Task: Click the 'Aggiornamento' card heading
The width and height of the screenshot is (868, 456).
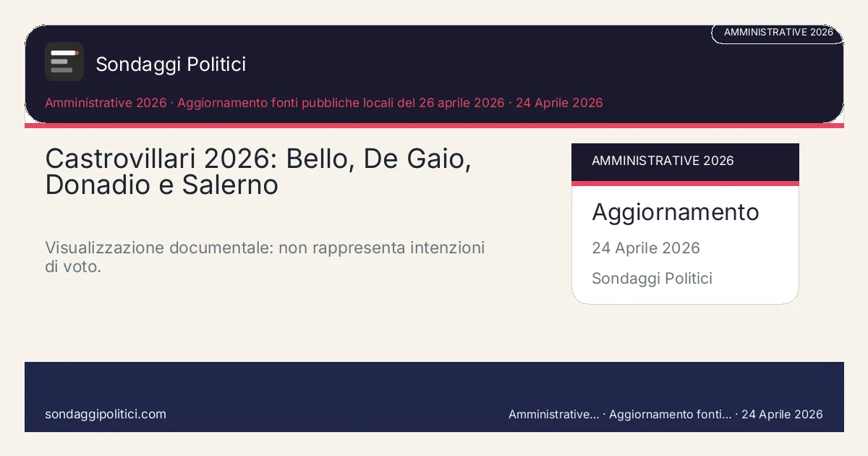Action: coord(675,212)
